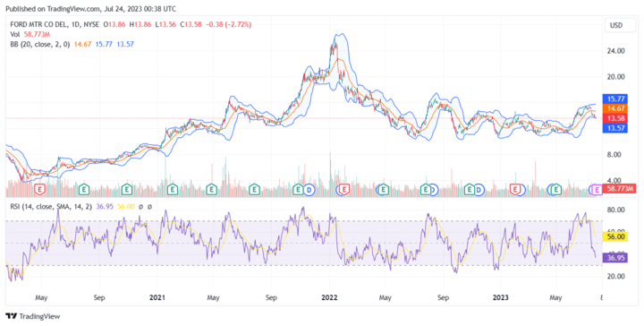
Task: Select the FORD MTR CO DEL symbol title
Action: tap(40, 25)
